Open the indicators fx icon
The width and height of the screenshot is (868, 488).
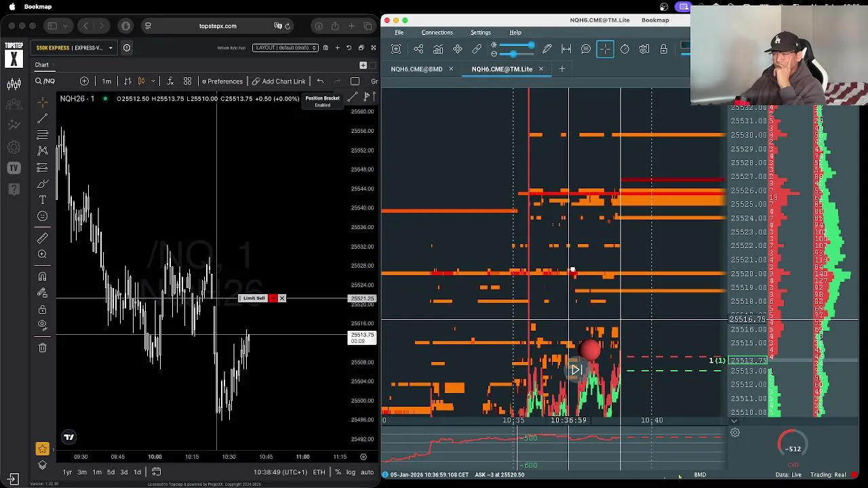tap(170, 81)
